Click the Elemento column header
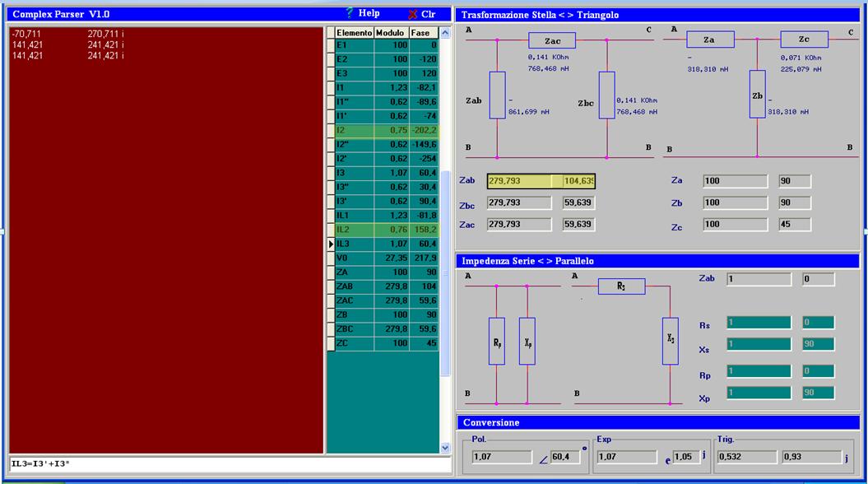The image size is (868, 484). pos(354,33)
